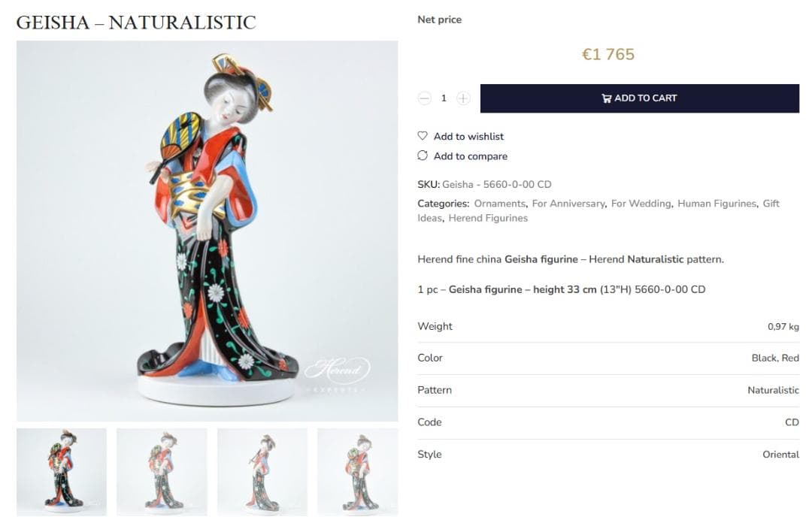Image resolution: width=812 pixels, height=532 pixels.
Task: Click the heart wishlist icon
Action: [423, 136]
